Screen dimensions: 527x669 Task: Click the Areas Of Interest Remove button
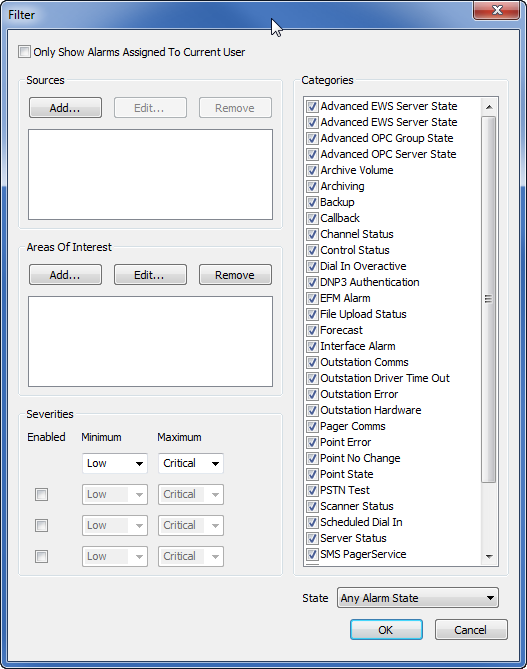click(x=235, y=275)
